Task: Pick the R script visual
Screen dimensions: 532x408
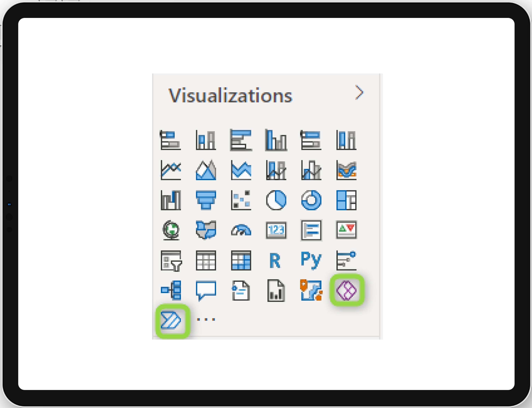Action: coord(275,261)
